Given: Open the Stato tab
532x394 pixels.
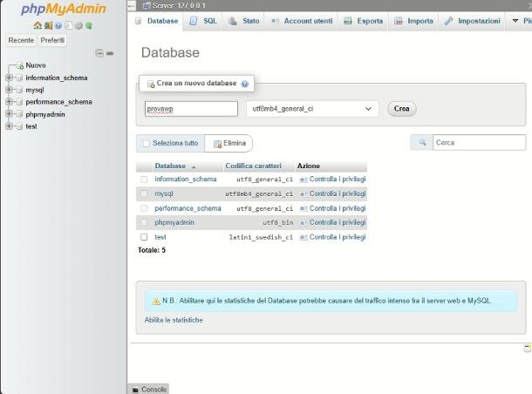Looking at the screenshot, I should [243, 21].
